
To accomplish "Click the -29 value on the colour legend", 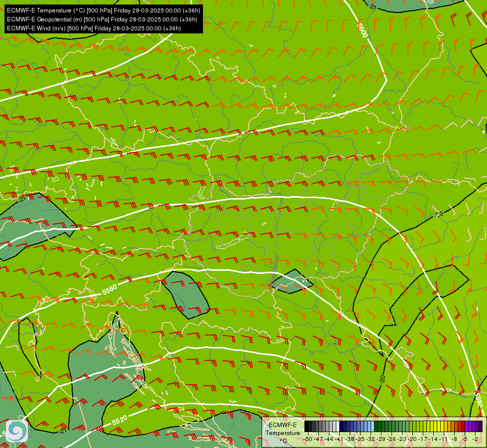I will pos(382,439).
